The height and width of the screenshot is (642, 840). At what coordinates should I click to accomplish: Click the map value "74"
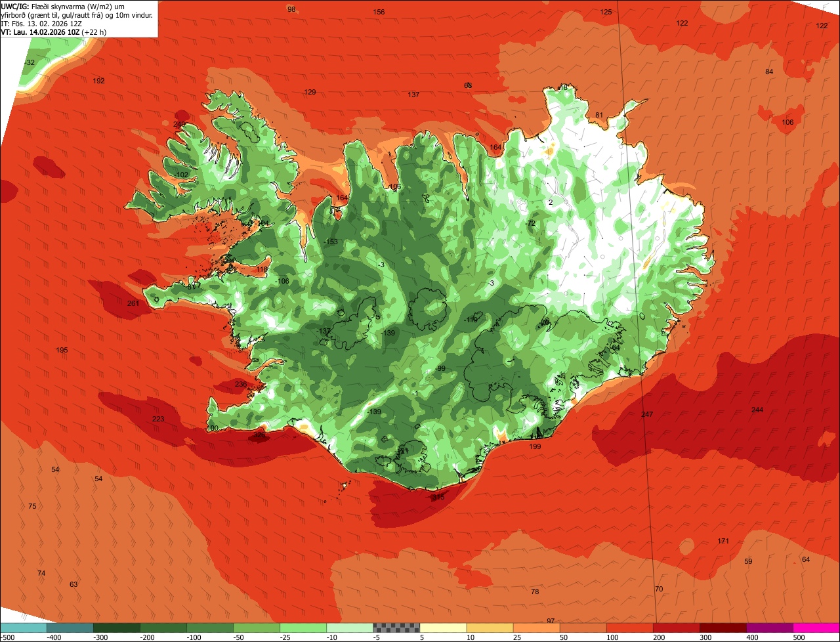click(x=41, y=573)
